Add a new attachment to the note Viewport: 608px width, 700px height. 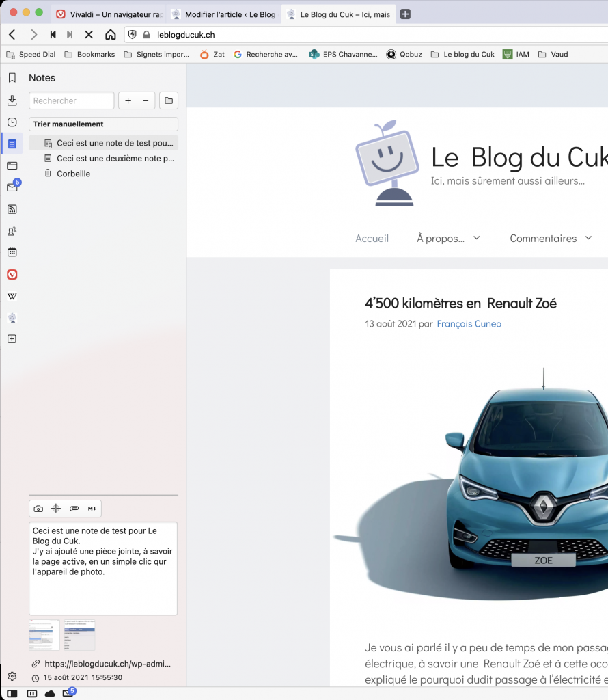(x=56, y=509)
